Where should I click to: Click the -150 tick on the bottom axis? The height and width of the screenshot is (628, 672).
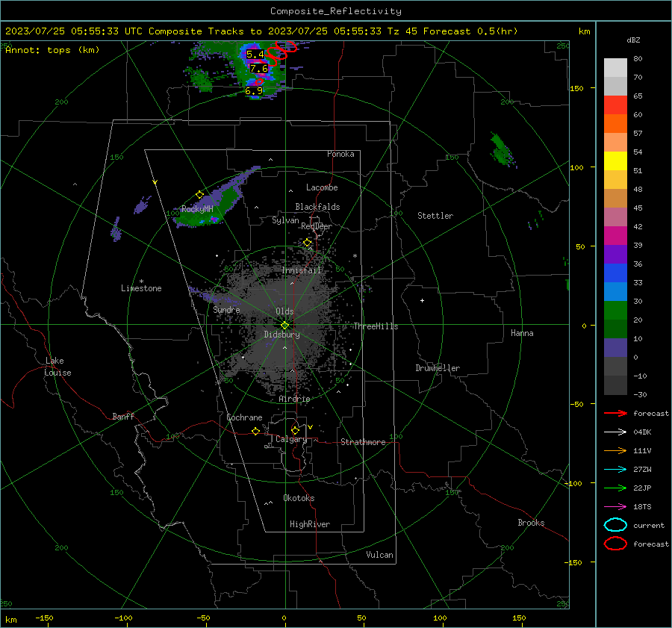click(44, 618)
